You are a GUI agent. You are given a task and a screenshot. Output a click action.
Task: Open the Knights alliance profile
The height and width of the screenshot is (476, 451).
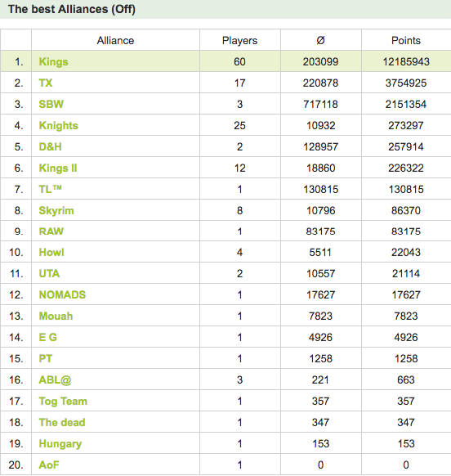click(58, 125)
